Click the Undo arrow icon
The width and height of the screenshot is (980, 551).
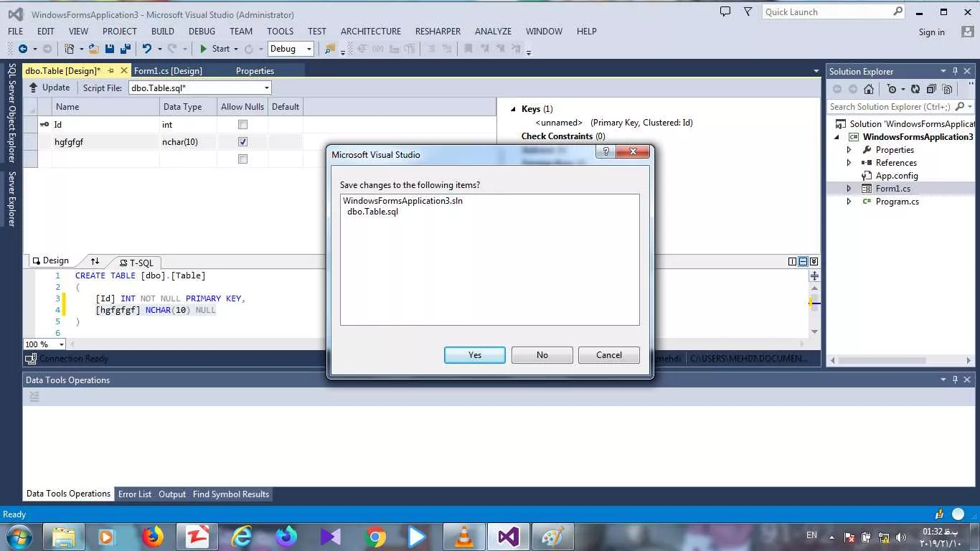(x=147, y=49)
